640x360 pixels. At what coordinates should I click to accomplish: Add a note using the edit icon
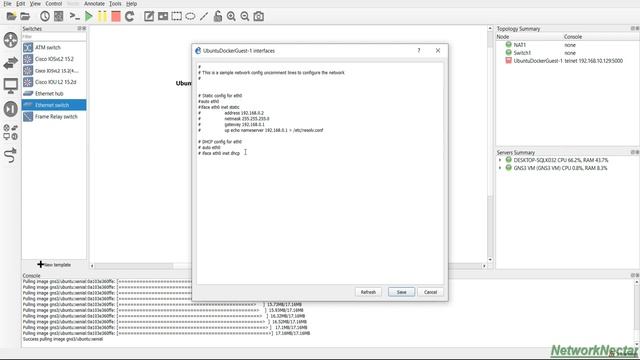click(x=149, y=16)
